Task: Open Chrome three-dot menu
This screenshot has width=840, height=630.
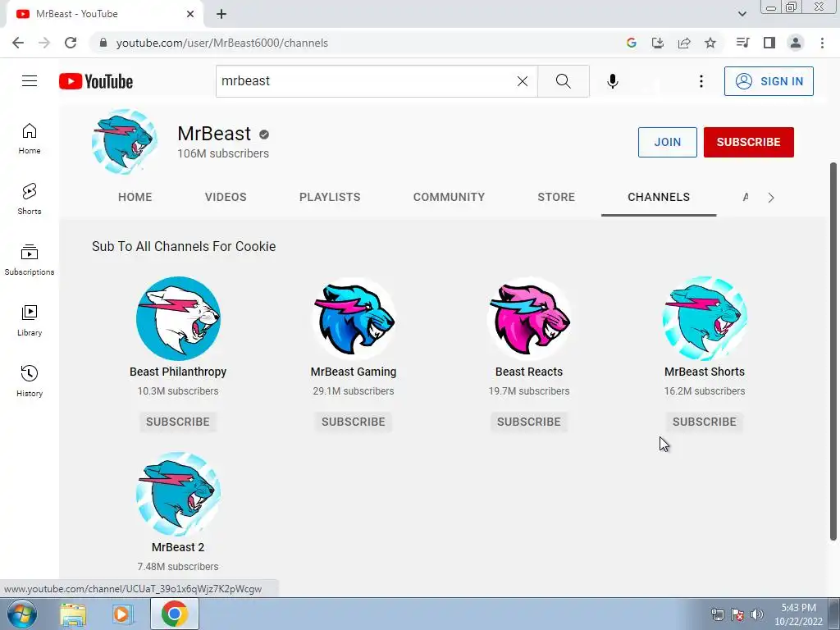Action: (822, 43)
